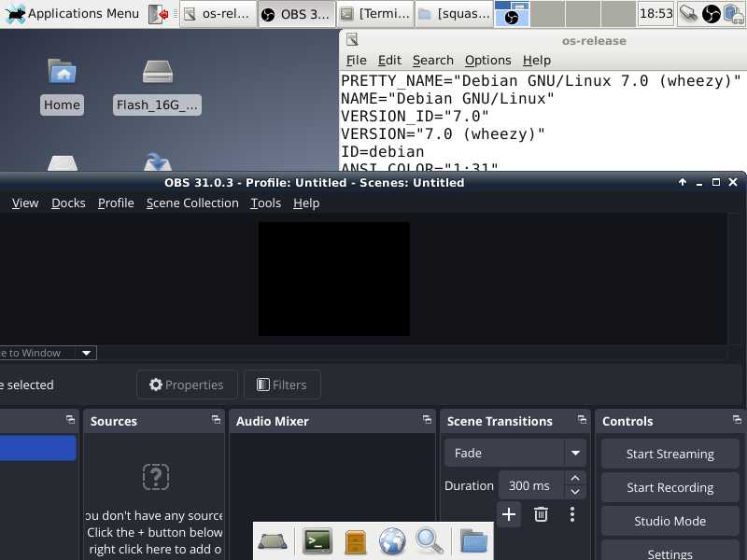
Task: Switch to the Terminal taskbar window button
Action: pyautogui.click(x=375, y=14)
